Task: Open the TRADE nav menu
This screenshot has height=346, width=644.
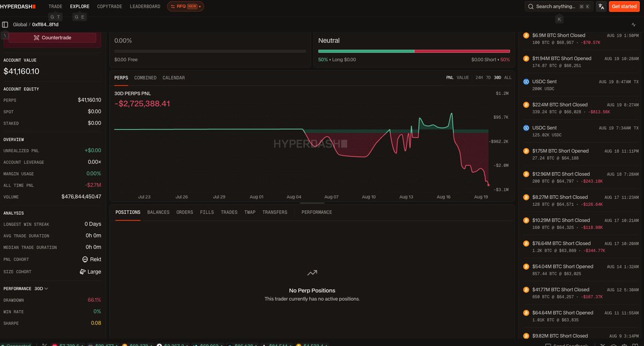Action: click(x=55, y=6)
